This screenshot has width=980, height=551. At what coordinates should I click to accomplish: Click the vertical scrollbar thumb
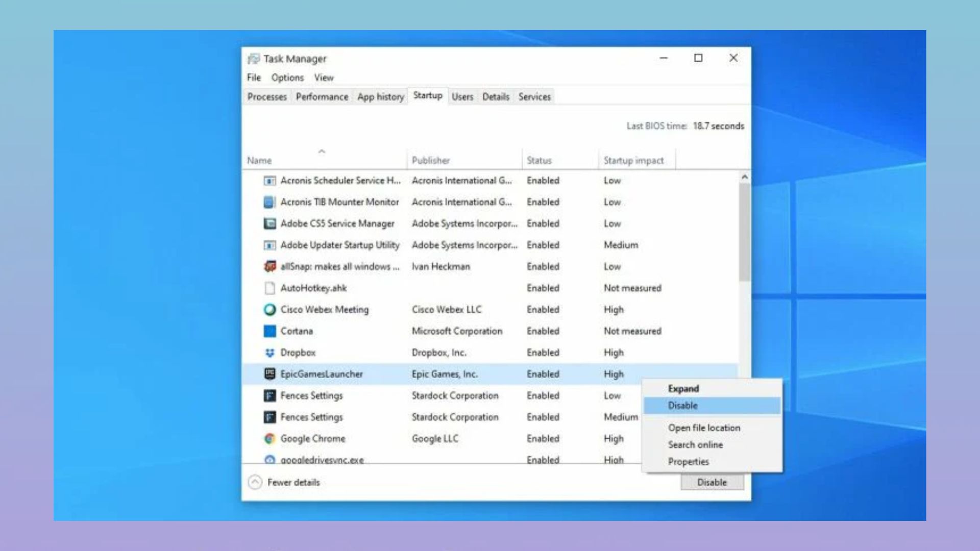pos(745,232)
